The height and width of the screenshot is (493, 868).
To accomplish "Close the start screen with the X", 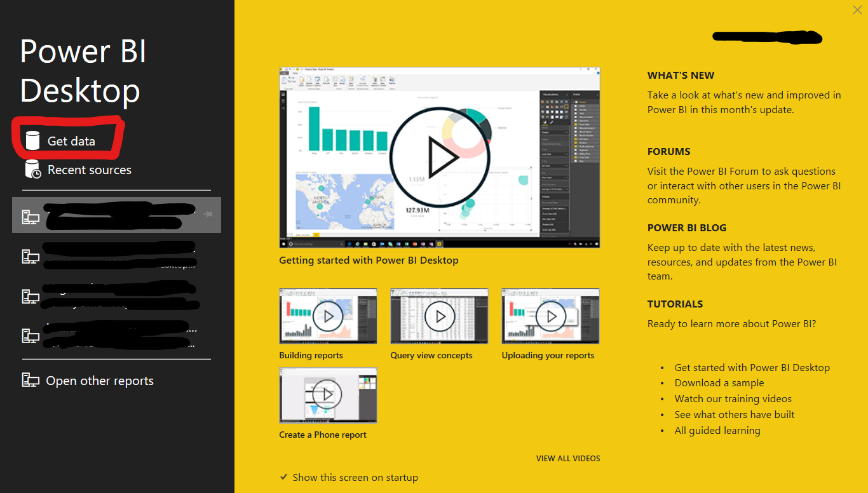I will coord(857,10).
